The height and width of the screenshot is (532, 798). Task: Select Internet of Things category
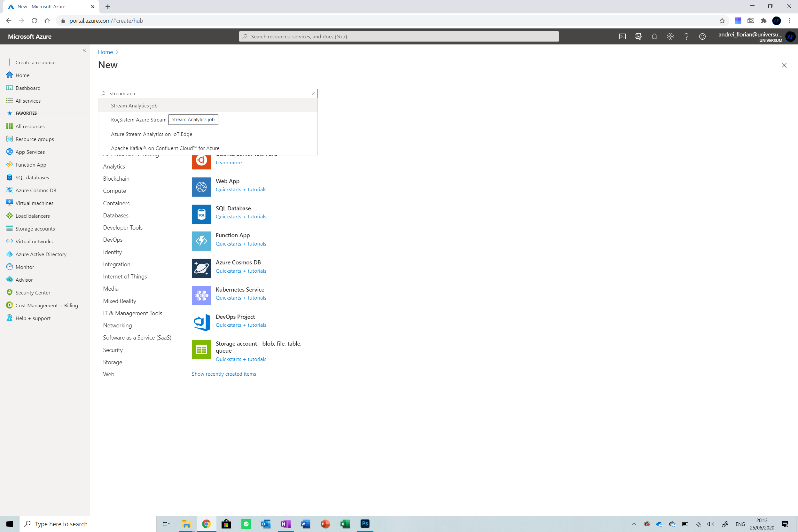[125, 276]
